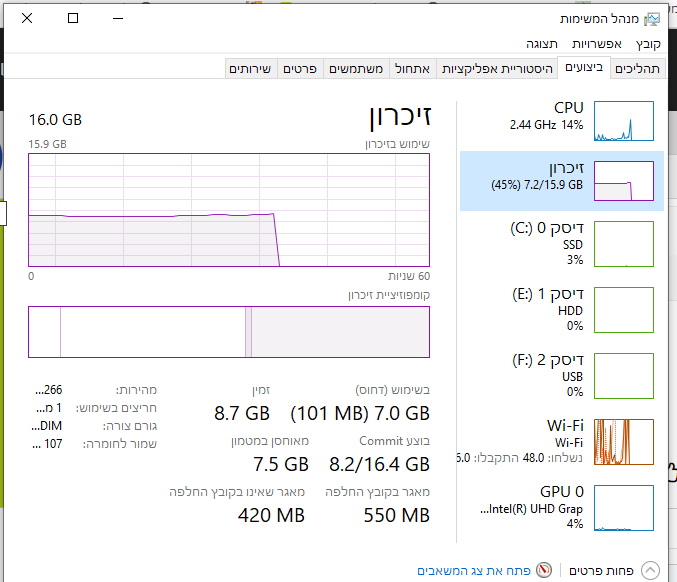The width and height of the screenshot is (677, 582).
Task: Open the אפשרויות menu
Action: (598, 44)
